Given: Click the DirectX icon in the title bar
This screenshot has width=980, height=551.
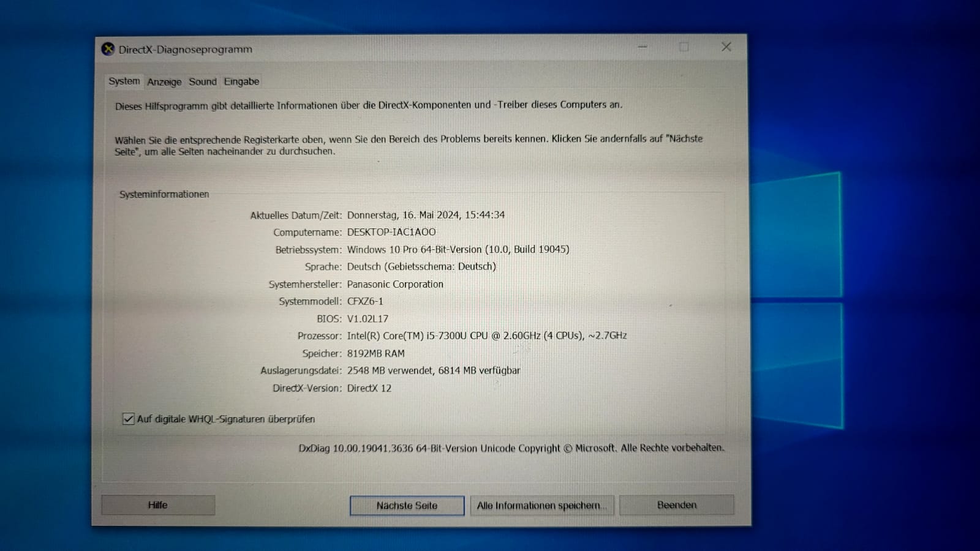Looking at the screenshot, I should coord(108,49).
